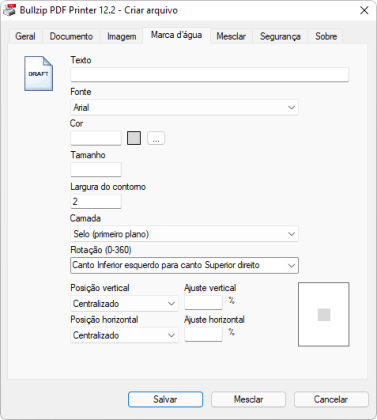Click the Cor text field
377x420 pixels.
pos(96,138)
